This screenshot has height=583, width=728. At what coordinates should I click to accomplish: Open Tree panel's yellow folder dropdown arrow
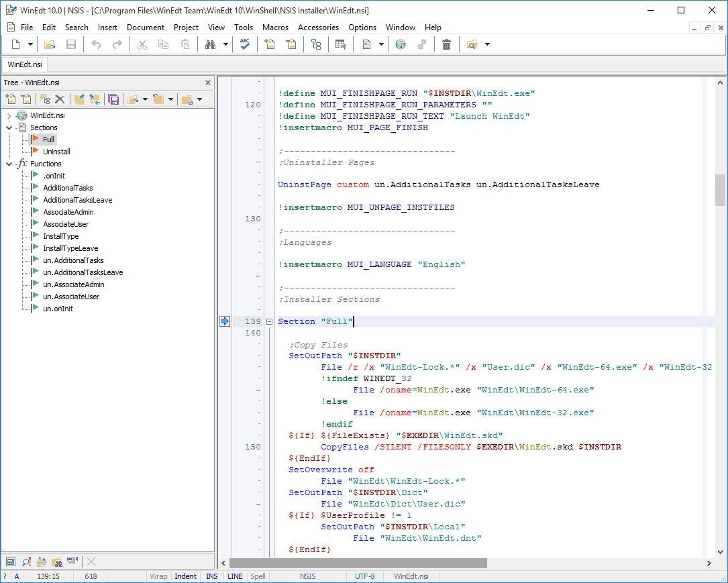pos(171,99)
